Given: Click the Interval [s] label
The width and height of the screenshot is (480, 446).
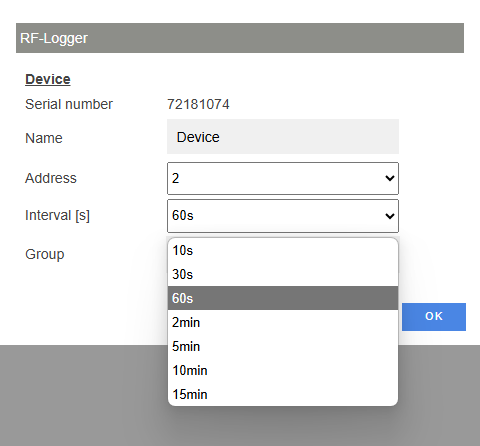Looking at the screenshot, I should point(57,215).
